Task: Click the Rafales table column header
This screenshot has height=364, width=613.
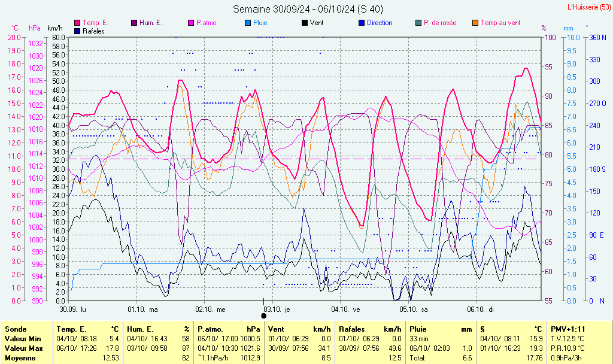Action: tap(352, 329)
